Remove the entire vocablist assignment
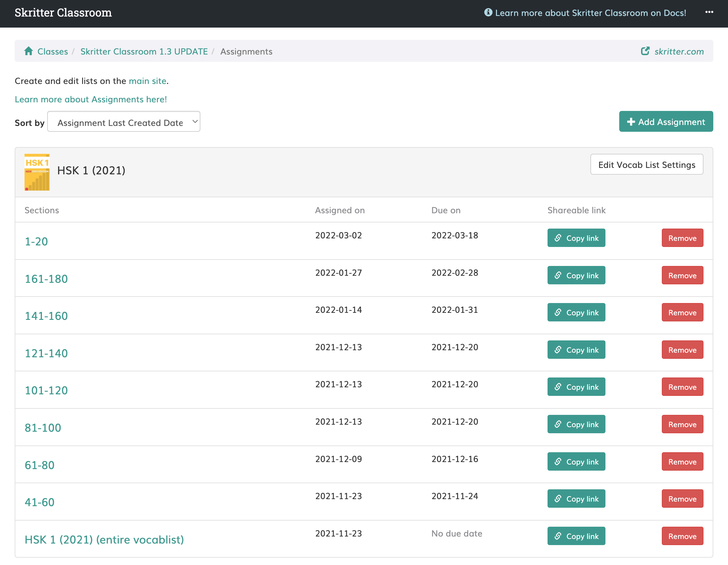This screenshot has width=728, height=565. point(682,536)
